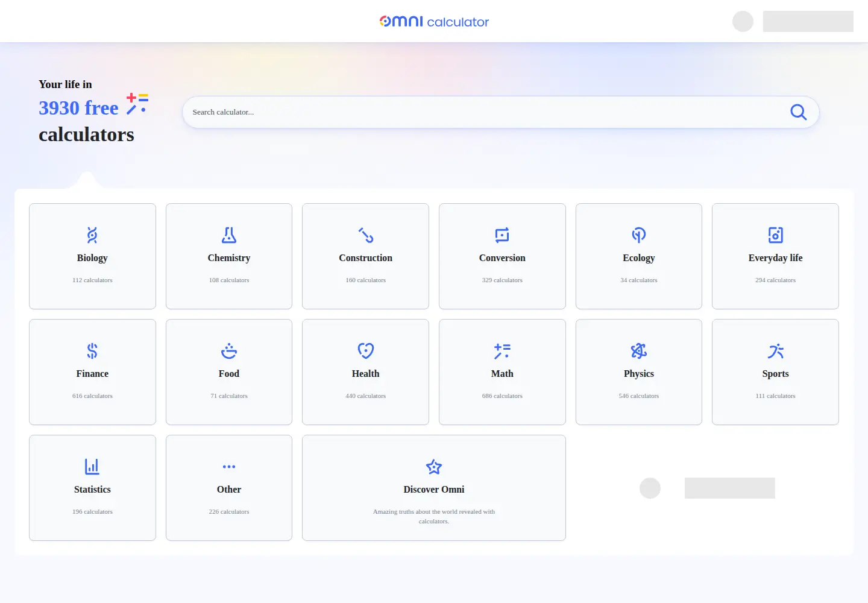Click the Discover Omni title
This screenshot has width=868, height=603.
pyautogui.click(x=434, y=490)
